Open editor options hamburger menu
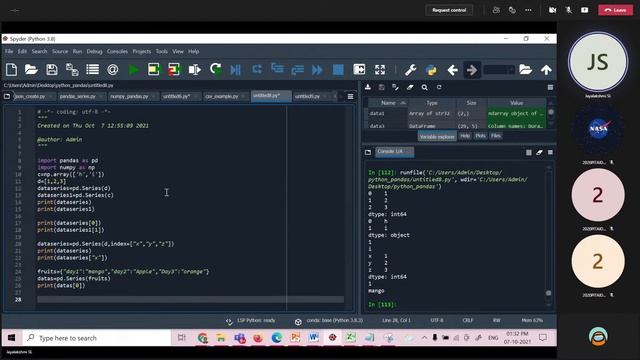This screenshot has width=640, height=360. 351,96
